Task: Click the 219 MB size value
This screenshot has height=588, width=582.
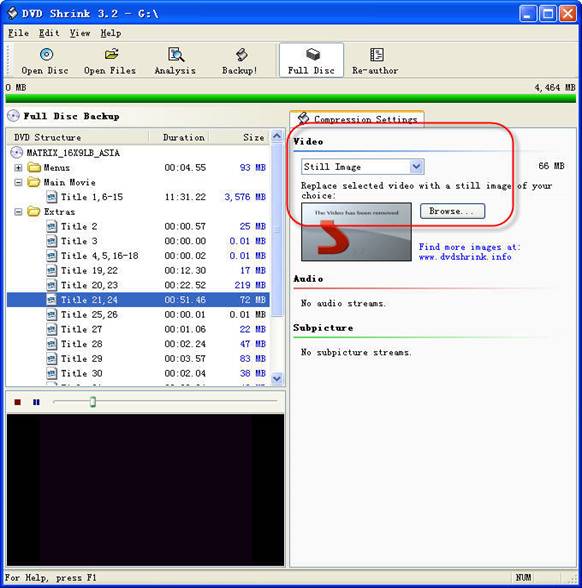Action: click(x=250, y=285)
